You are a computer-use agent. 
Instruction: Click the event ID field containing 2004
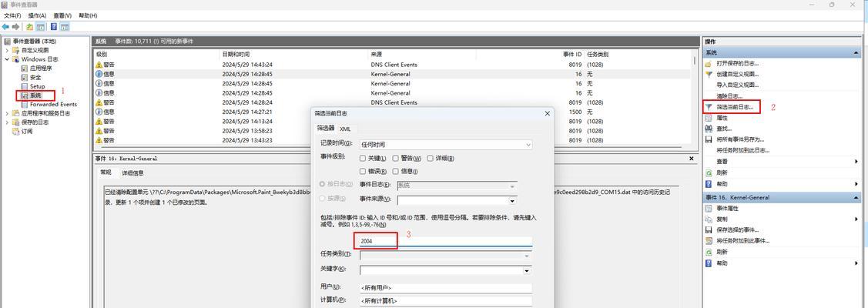(446, 241)
